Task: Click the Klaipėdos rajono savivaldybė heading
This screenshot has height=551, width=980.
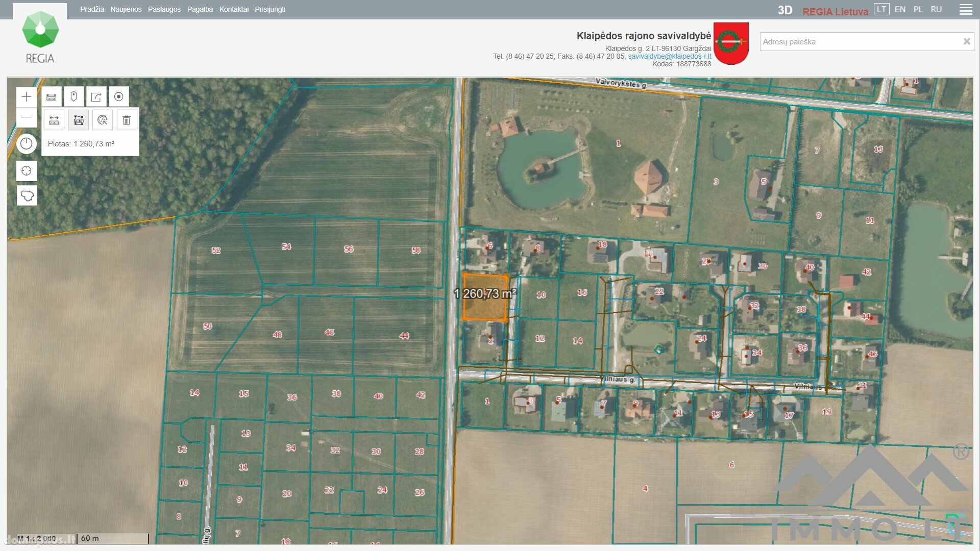Action: [x=644, y=36]
